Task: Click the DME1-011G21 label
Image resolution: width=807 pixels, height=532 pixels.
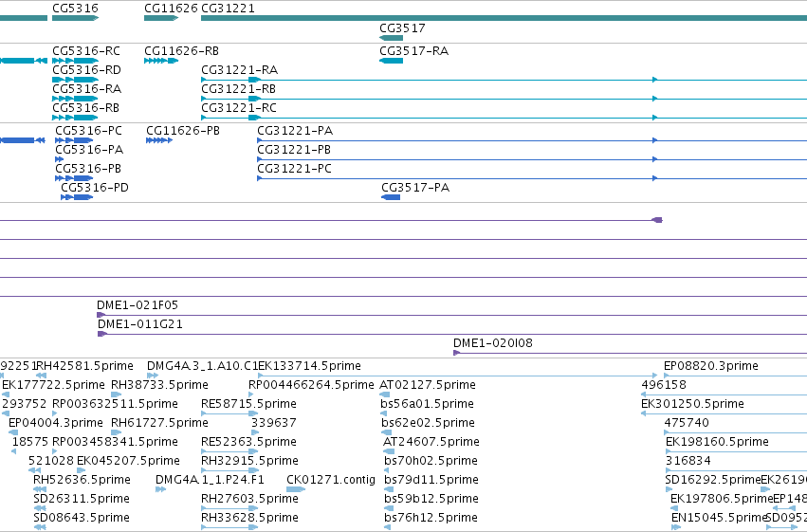Action: click(x=140, y=324)
